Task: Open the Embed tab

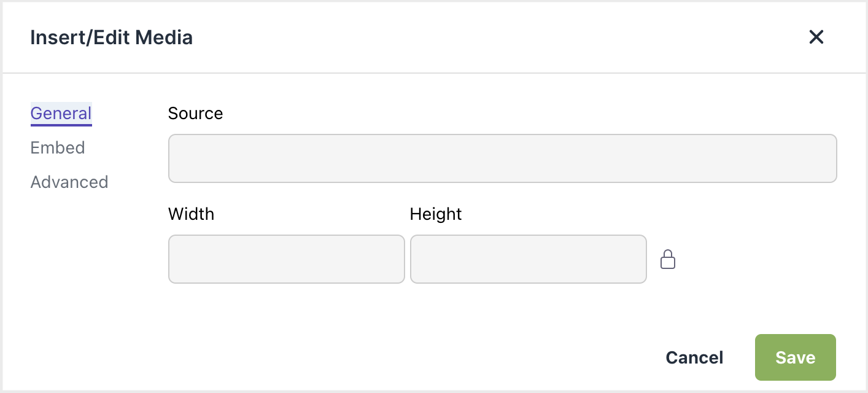Action: tap(58, 148)
